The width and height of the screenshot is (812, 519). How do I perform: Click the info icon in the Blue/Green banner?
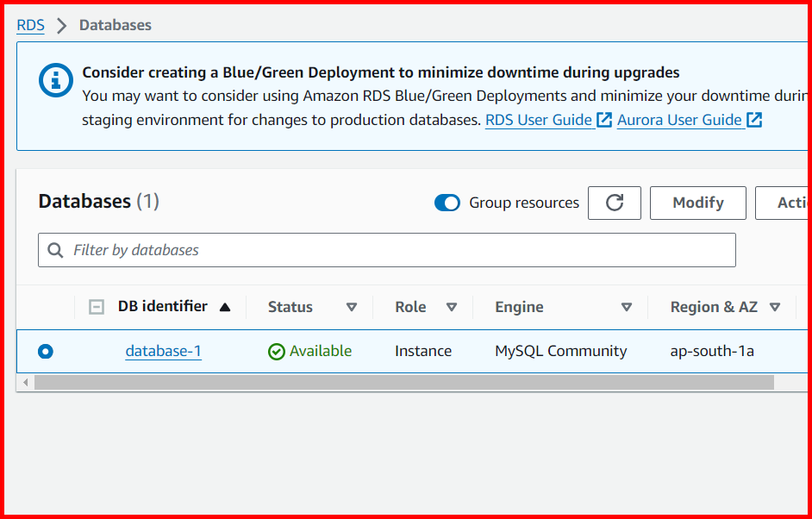point(55,79)
